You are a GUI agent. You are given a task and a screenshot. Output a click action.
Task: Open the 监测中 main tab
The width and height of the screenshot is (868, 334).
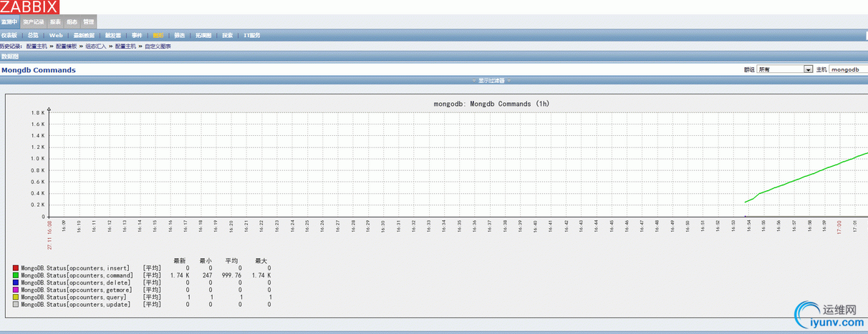9,22
